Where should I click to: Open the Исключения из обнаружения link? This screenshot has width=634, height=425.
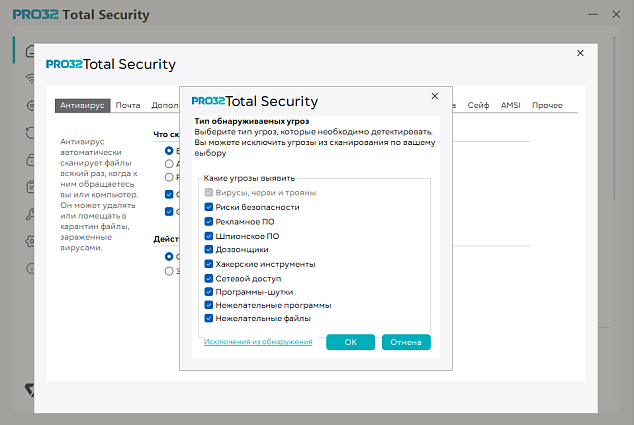tap(258, 342)
